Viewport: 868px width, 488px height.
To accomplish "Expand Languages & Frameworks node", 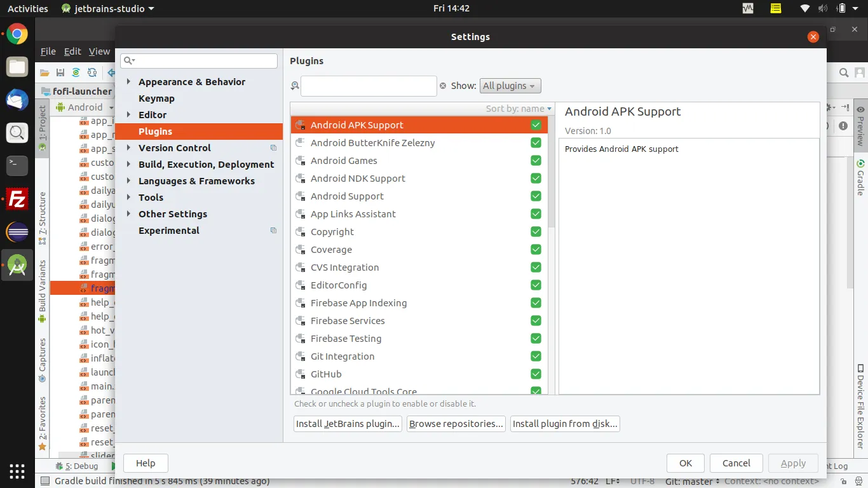I will click(x=128, y=181).
